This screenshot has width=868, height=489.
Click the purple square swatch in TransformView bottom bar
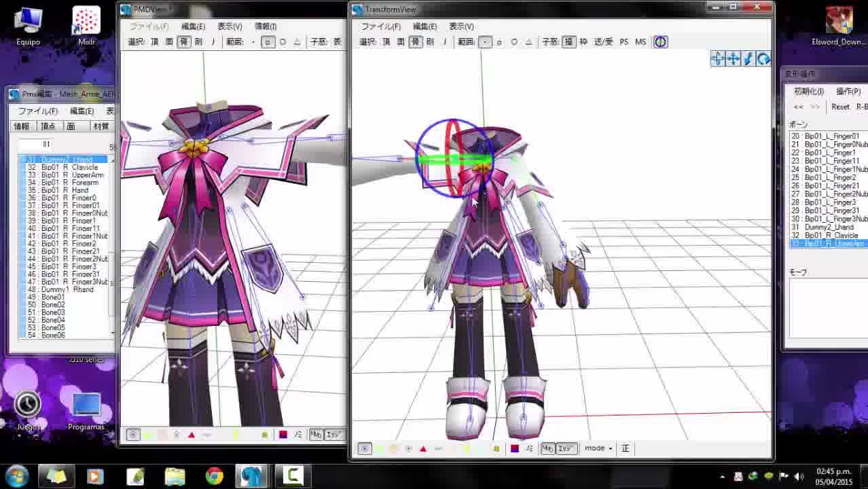[x=515, y=448]
